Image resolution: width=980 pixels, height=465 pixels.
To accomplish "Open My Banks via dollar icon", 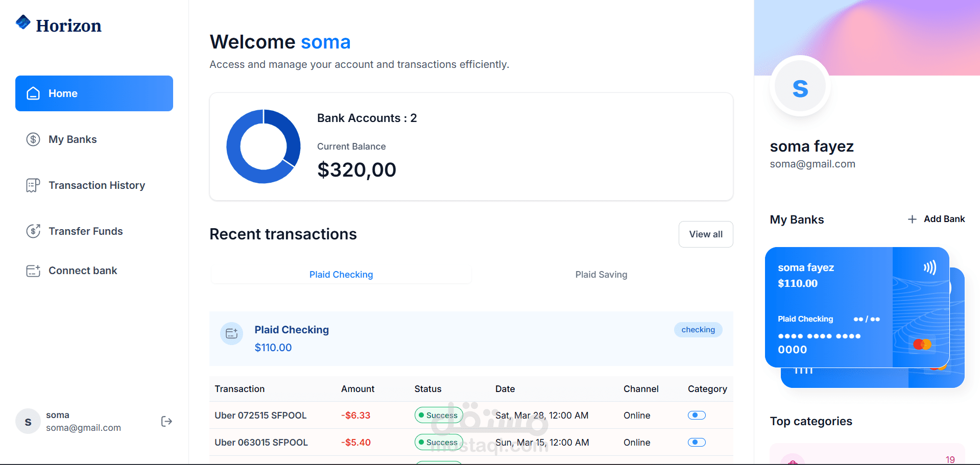I will pos(33,139).
